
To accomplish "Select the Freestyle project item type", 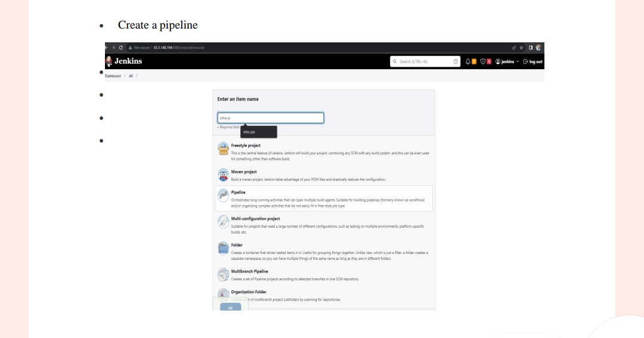I will coord(324,152).
